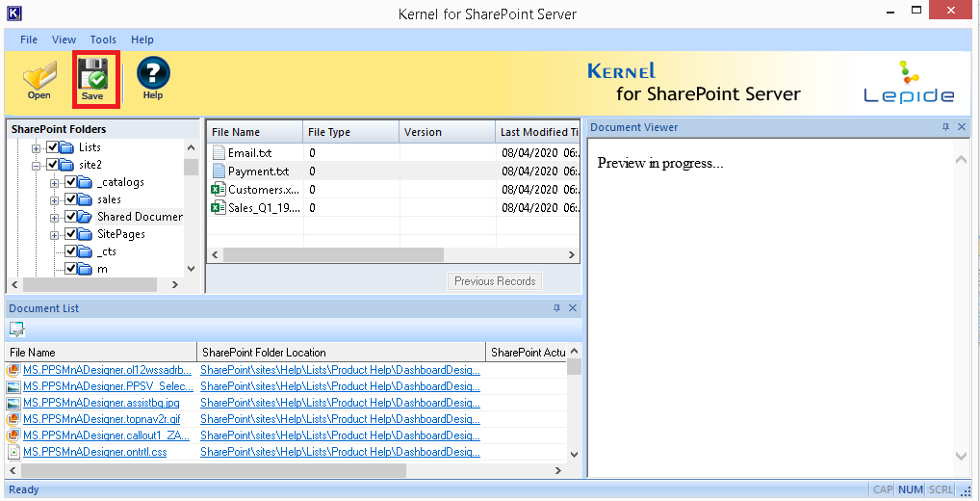Click the Version column header
This screenshot has height=501, width=980.
point(447,132)
